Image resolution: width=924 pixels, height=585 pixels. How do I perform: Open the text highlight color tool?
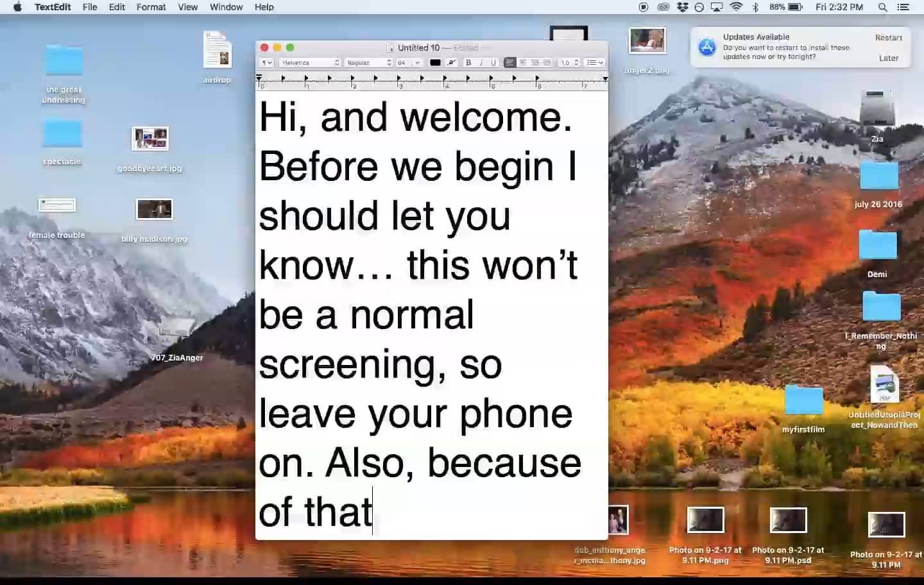coord(452,62)
